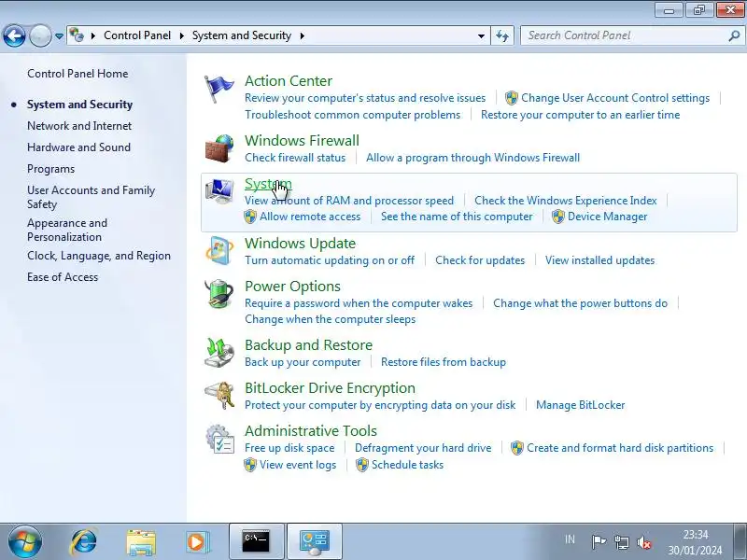The image size is (747, 560).
Task: Open the System heading link
Action: click(268, 184)
